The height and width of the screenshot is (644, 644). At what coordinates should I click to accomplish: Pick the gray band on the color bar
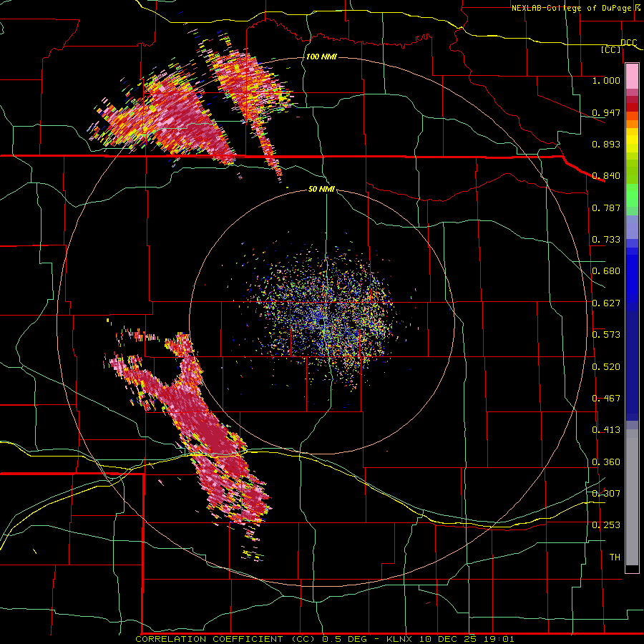point(632,497)
